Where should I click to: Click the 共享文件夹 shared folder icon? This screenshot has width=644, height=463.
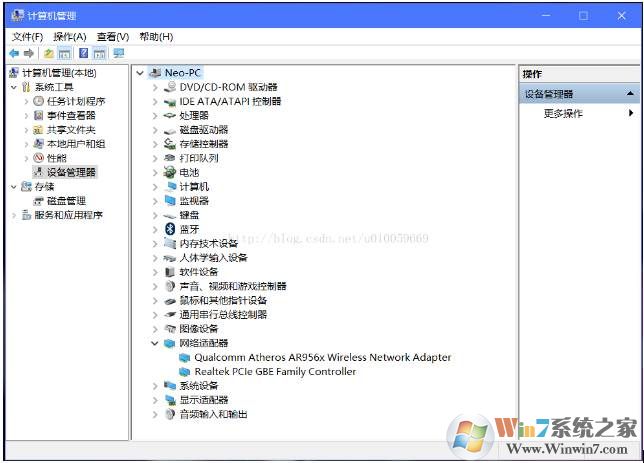click(38, 130)
